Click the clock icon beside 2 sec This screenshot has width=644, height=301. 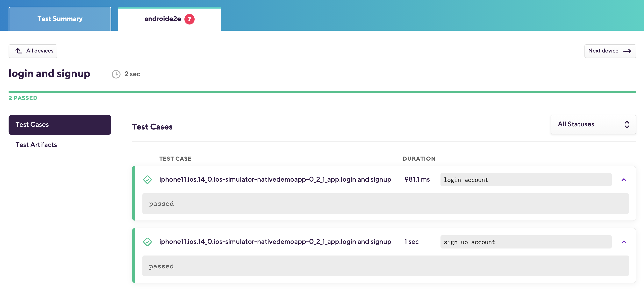[116, 74]
